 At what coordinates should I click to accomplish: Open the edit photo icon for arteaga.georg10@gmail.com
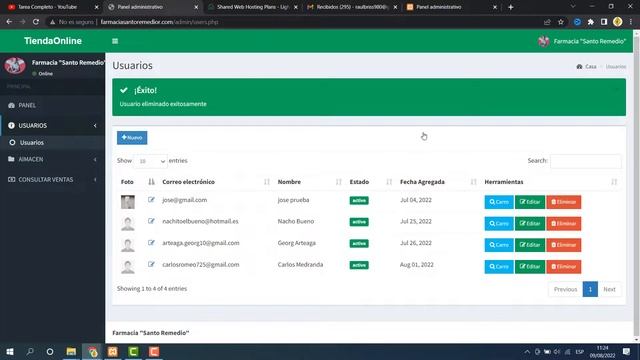(151, 243)
